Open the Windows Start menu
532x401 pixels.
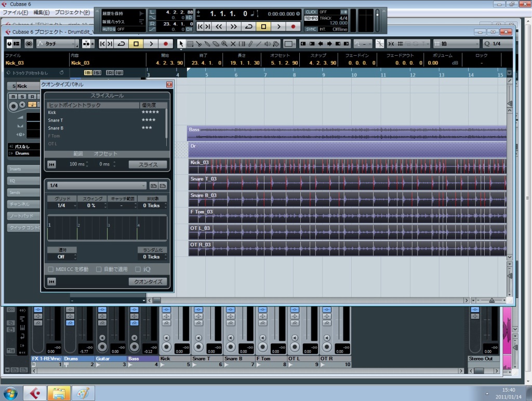point(10,394)
